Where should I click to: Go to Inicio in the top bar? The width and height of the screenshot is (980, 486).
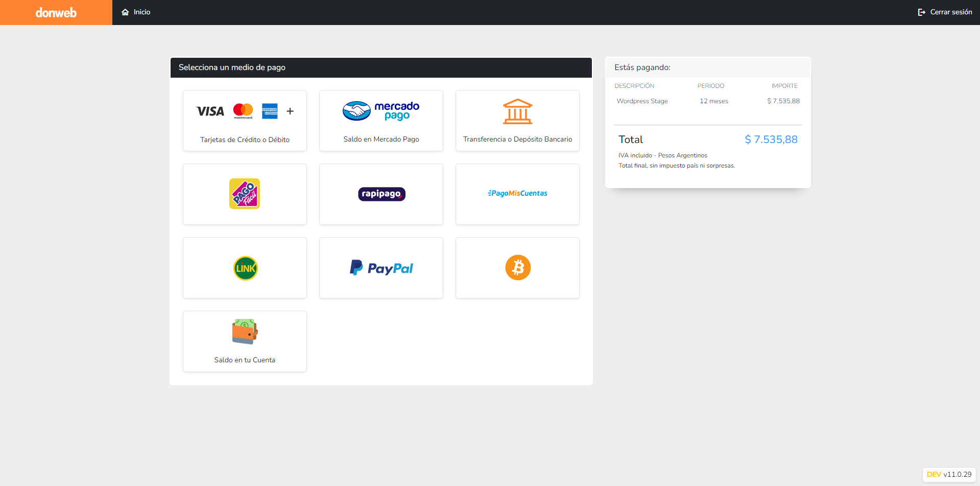[136, 12]
